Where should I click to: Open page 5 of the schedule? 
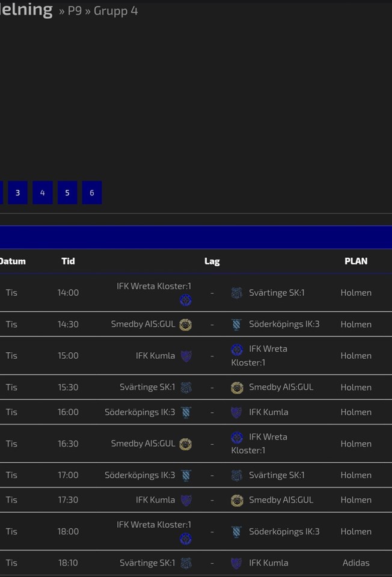[67, 193]
